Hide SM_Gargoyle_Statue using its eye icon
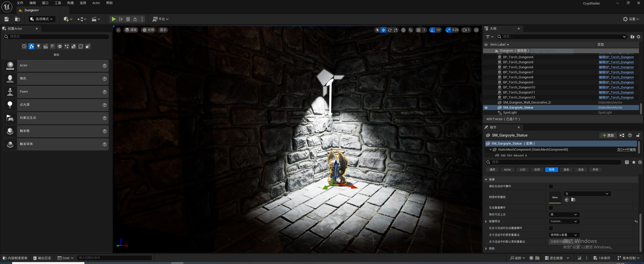This screenshot has width=644, height=264. tap(486, 108)
